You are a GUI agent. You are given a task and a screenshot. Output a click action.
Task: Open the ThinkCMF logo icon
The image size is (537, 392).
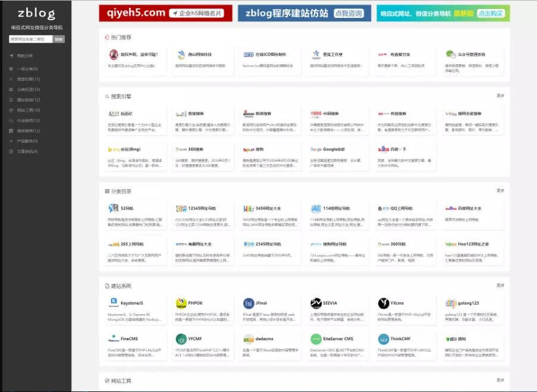point(383,338)
